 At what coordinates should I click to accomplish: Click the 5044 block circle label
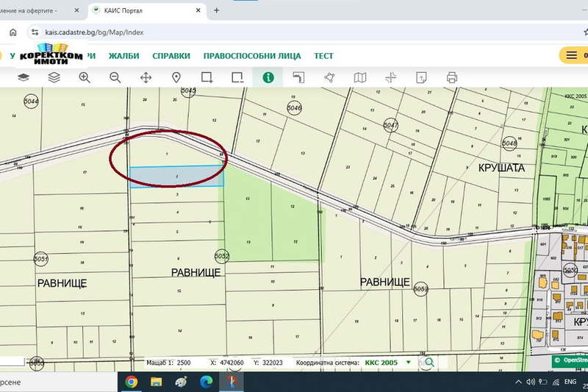pyautogui.click(x=31, y=101)
